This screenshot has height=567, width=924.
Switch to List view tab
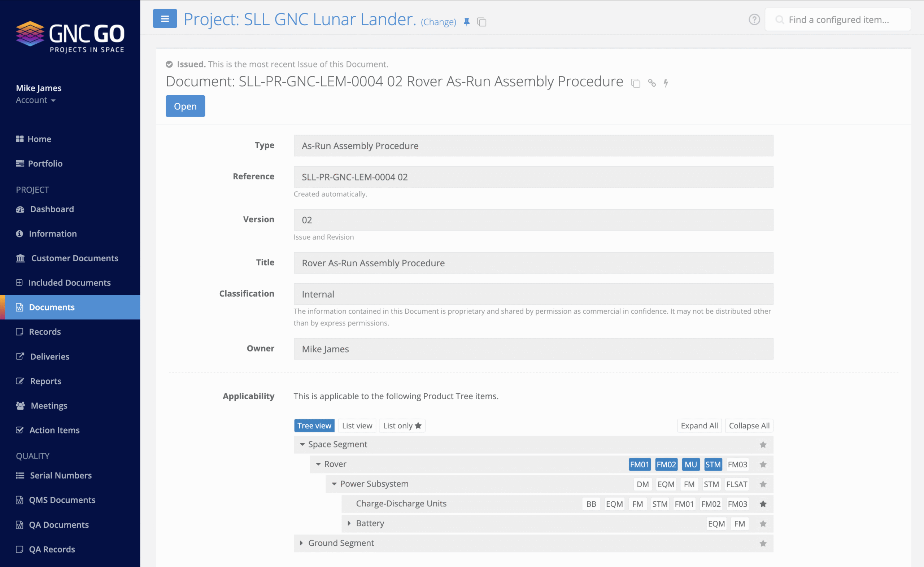[357, 426]
